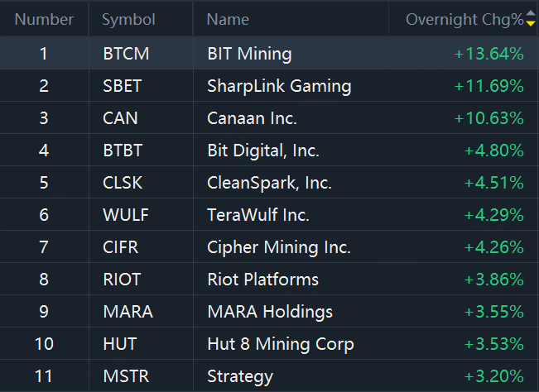Click the Symbol column header
The width and height of the screenshot is (539, 392).
pos(128,20)
